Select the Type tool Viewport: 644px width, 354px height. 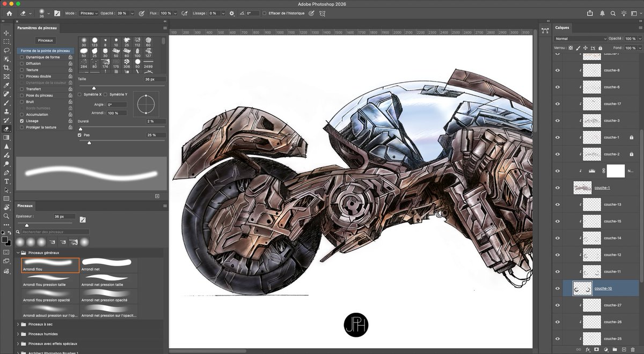(x=6, y=181)
